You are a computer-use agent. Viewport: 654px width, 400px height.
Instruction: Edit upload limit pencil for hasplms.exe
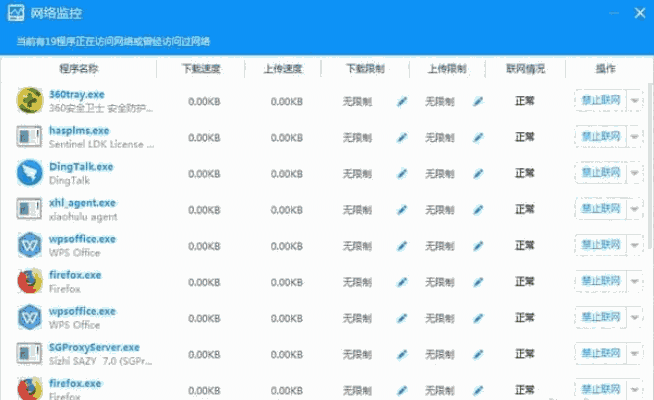click(478, 137)
